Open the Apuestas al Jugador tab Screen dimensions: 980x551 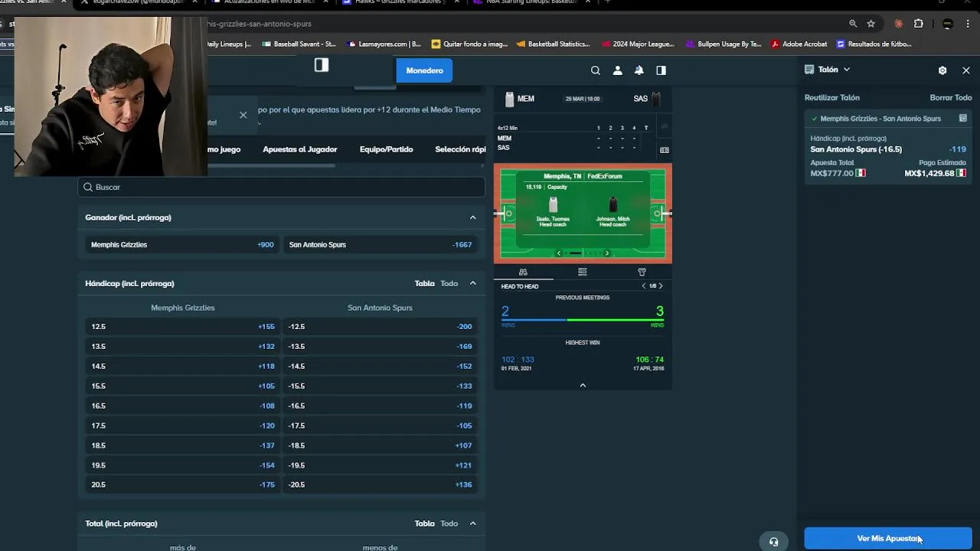coord(300,149)
